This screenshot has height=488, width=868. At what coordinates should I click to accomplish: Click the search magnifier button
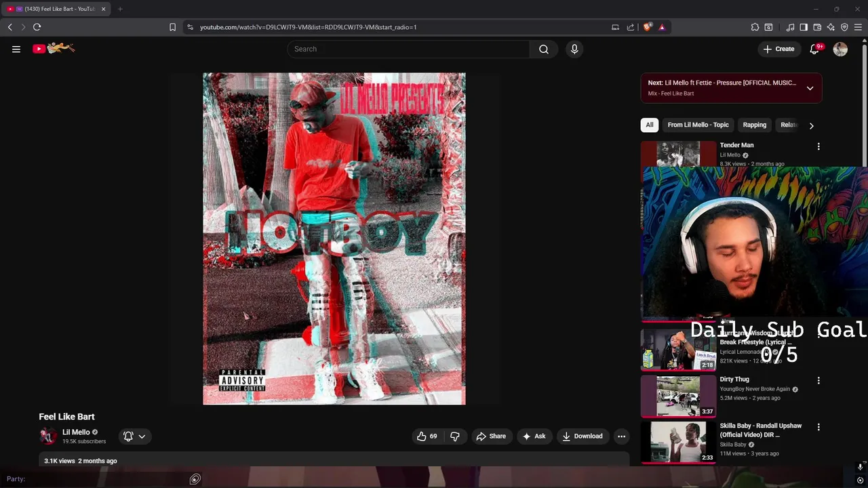point(544,49)
